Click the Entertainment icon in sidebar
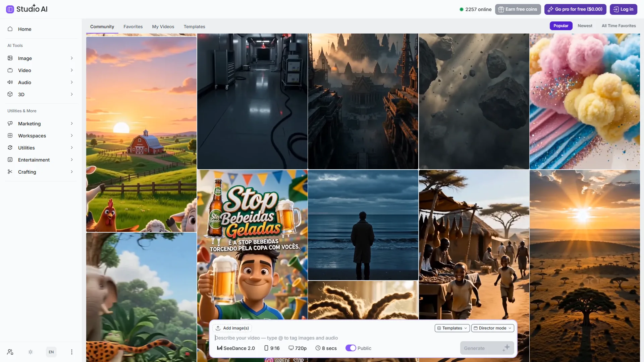 10,160
